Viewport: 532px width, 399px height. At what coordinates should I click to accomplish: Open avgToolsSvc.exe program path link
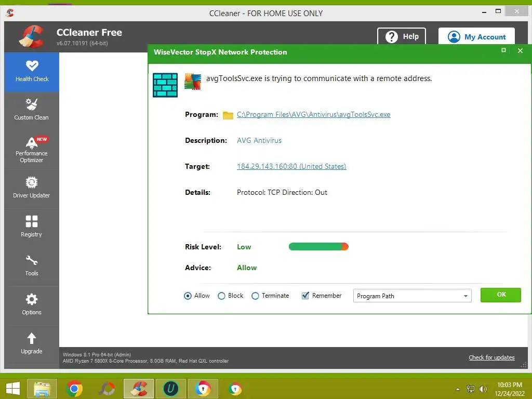tap(313, 114)
